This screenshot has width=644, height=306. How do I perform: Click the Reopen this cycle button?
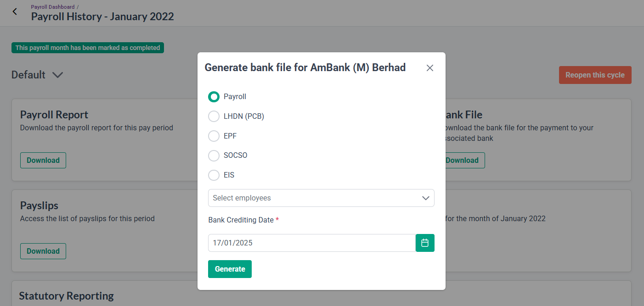point(595,75)
